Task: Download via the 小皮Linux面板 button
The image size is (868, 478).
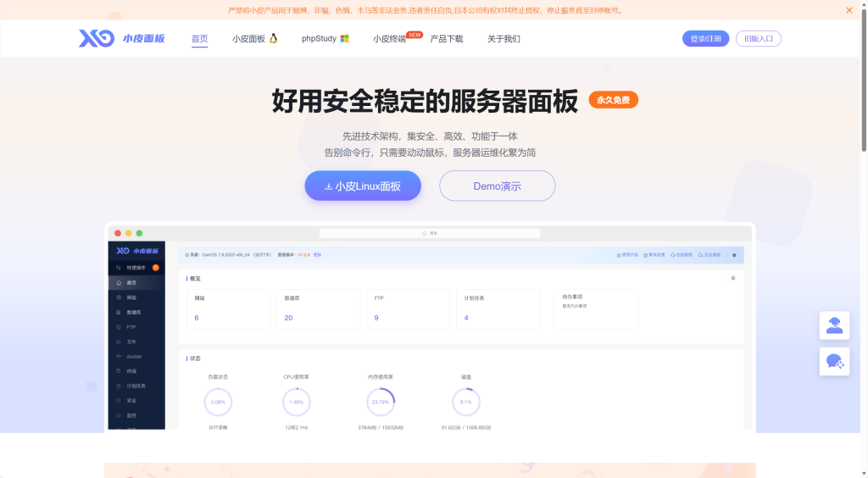Action: [363, 186]
